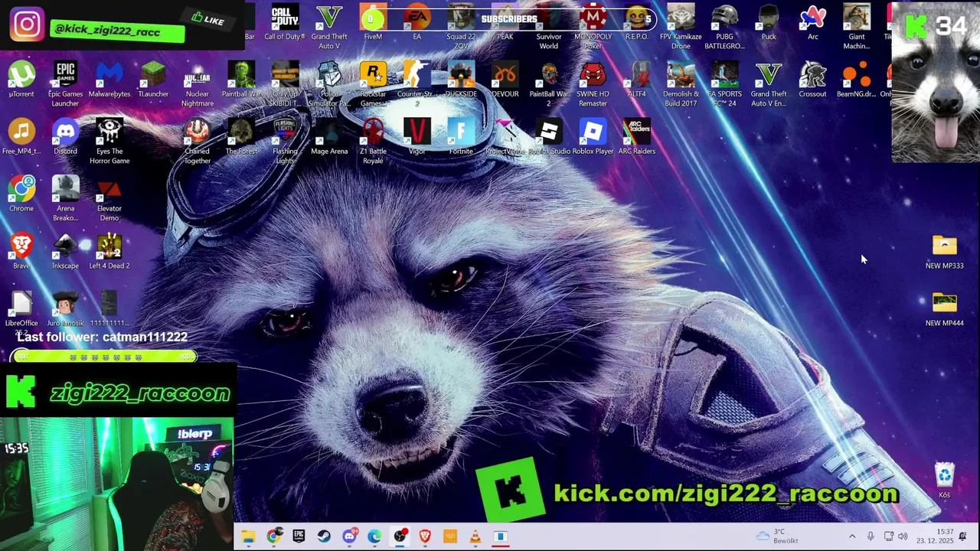Open the weather widget showing 3°C
Screen dimensions: 980x551
(x=777, y=536)
